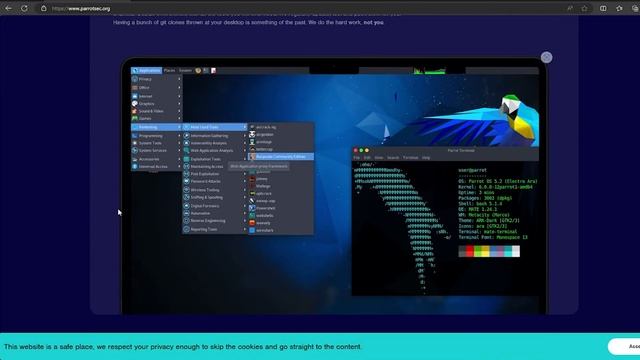Select the highlighted Pentesting menu entry

click(x=157, y=127)
